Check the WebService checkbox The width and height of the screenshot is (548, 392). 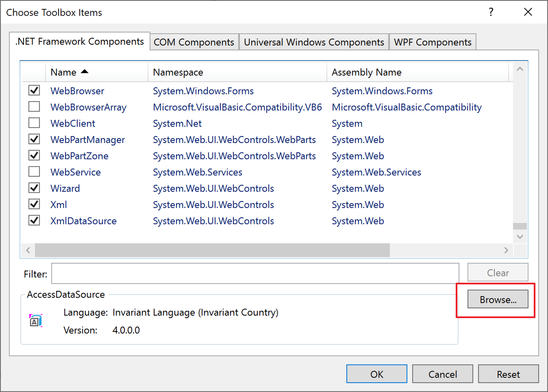click(34, 172)
